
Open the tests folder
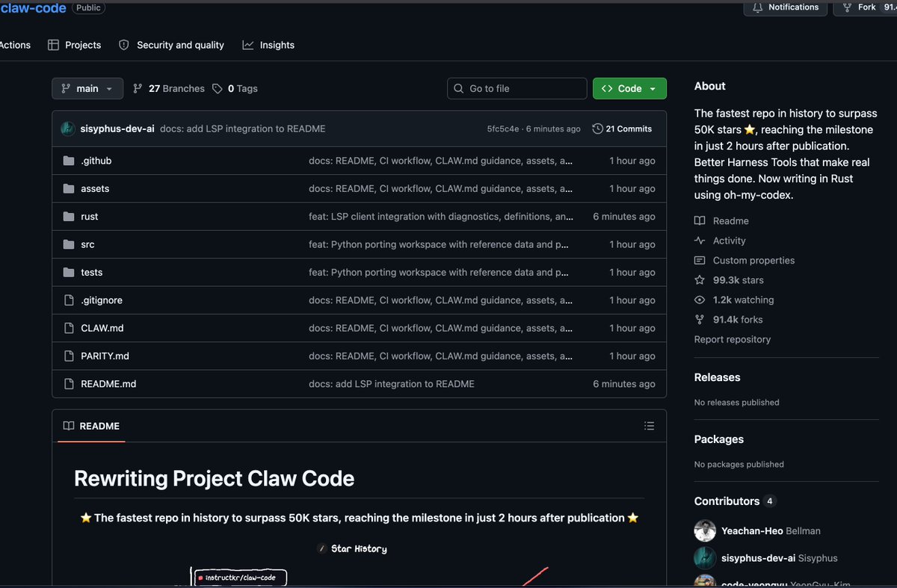pos(92,272)
